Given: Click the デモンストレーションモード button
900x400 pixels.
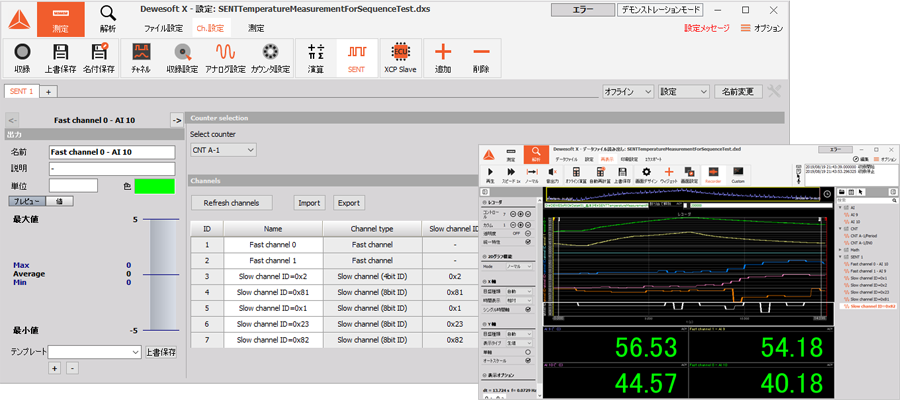Looking at the screenshot, I should tap(660, 10).
